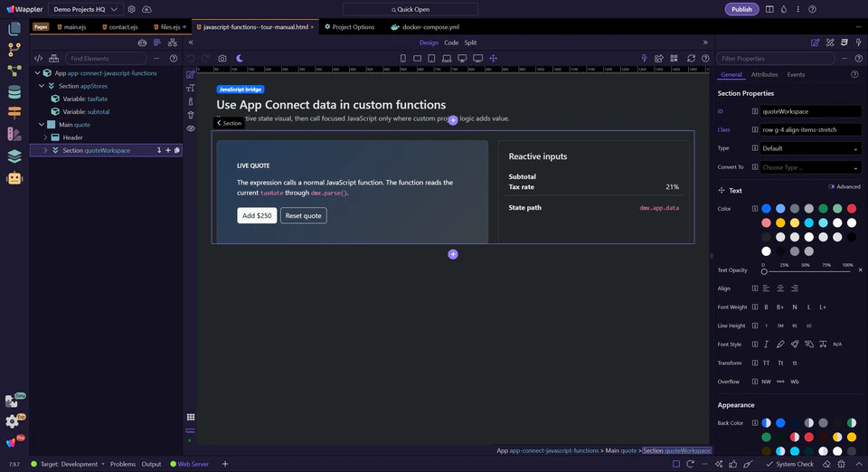Open in browser share icon in toolbar
This screenshot has width=868, height=472.
659,58
